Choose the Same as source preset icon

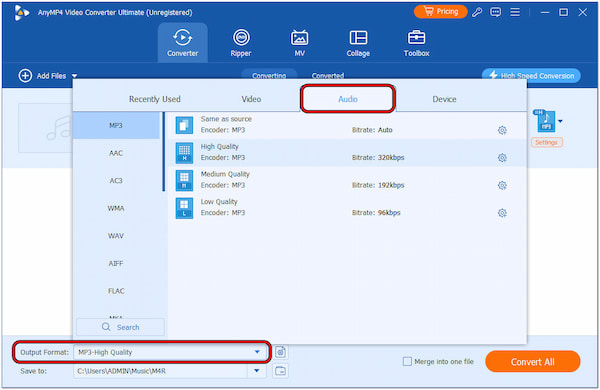[184, 125]
